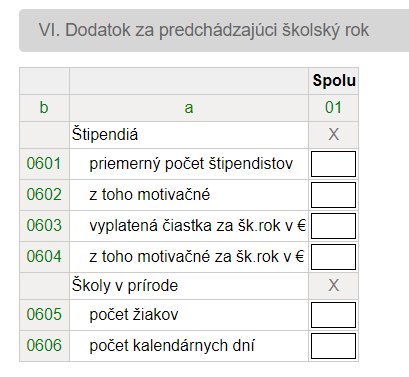Click the priemerný počet štipendistov input field
Image resolution: width=409 pixels, height=377 pixels.
click(333, 164)
